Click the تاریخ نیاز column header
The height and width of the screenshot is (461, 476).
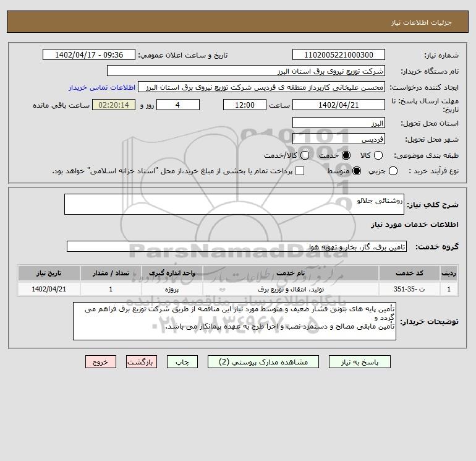(x=49, y=273)
